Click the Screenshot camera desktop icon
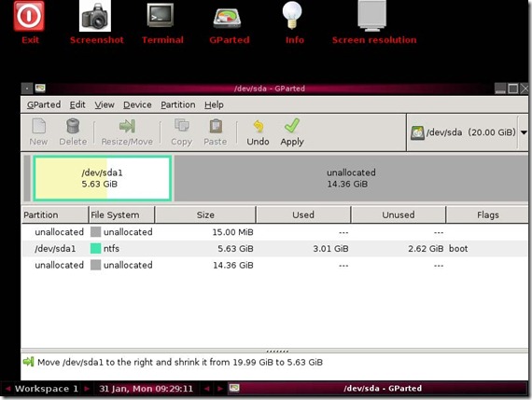 pos(95,16)
